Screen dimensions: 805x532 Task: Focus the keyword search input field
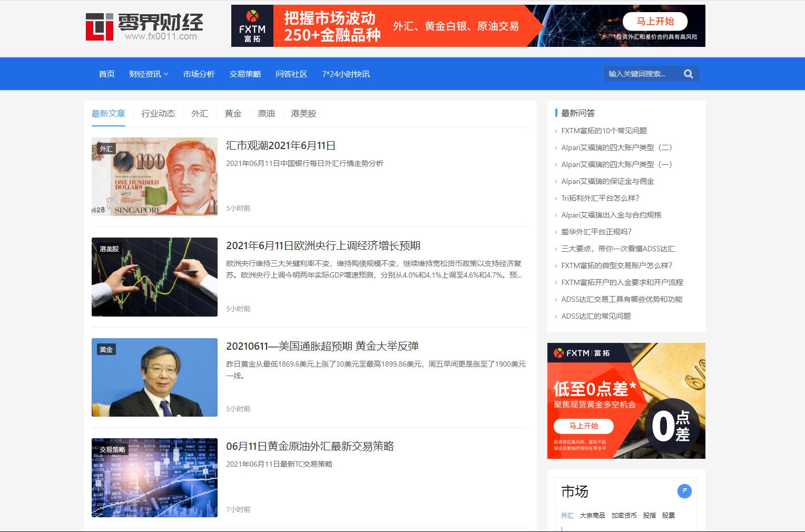[641, 74]
